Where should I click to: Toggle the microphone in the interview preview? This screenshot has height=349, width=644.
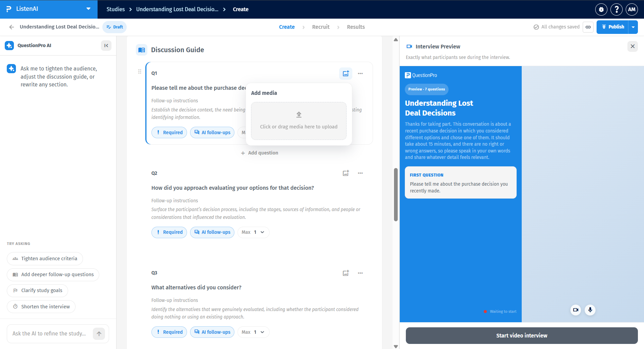click(x=590, y=310)
